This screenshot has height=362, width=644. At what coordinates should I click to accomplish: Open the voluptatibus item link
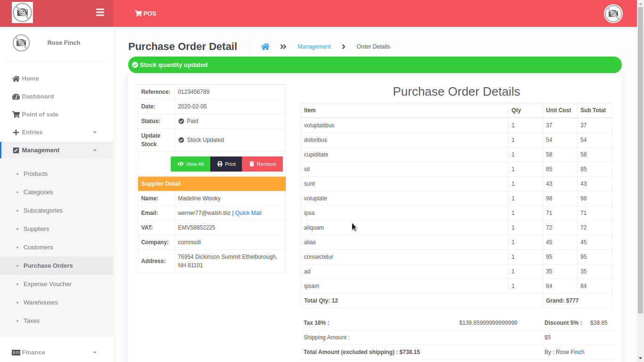[319, 125]
